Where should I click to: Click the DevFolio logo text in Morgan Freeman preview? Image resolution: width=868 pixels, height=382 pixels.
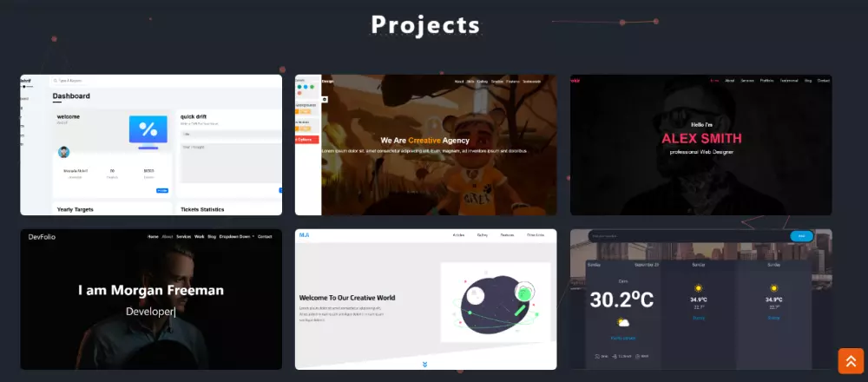pyautogui.click(x=42, y=237)
